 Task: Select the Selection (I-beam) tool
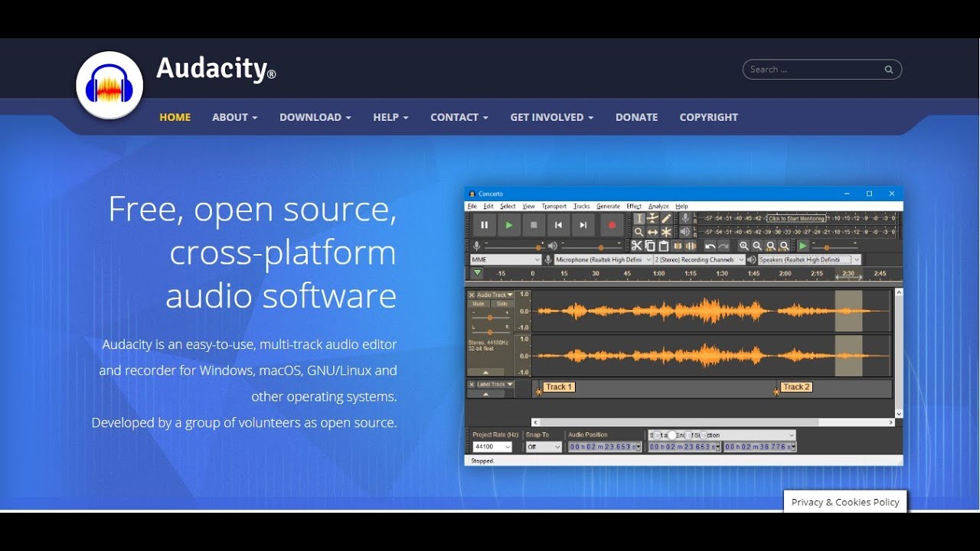(x=639, y=218)
